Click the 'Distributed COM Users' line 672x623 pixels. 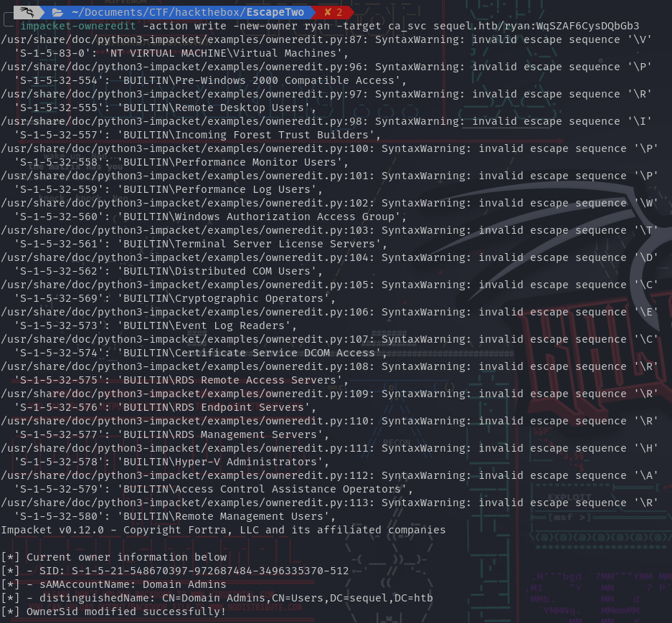pyautogui.click(x=169, y=271)
